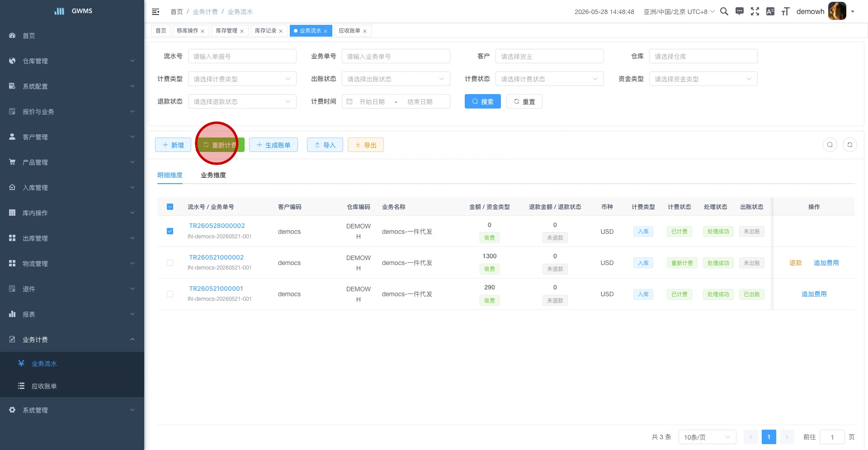Open the 计费状态 dropdown
The image size is (868, 450).
point(550,79)
